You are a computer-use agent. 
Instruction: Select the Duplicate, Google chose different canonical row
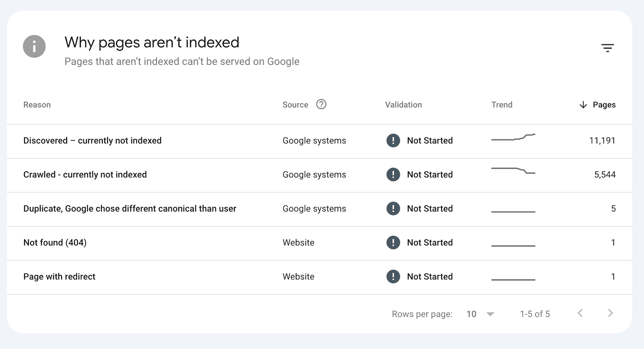point(130,209)
